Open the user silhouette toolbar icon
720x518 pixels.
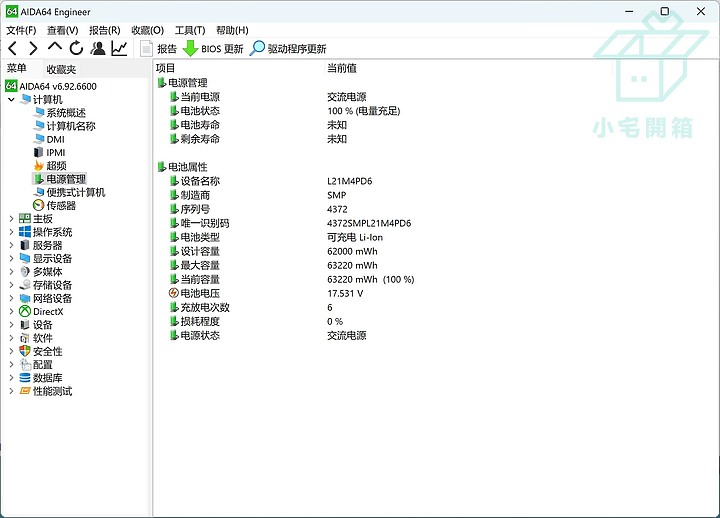pos(98,48)
